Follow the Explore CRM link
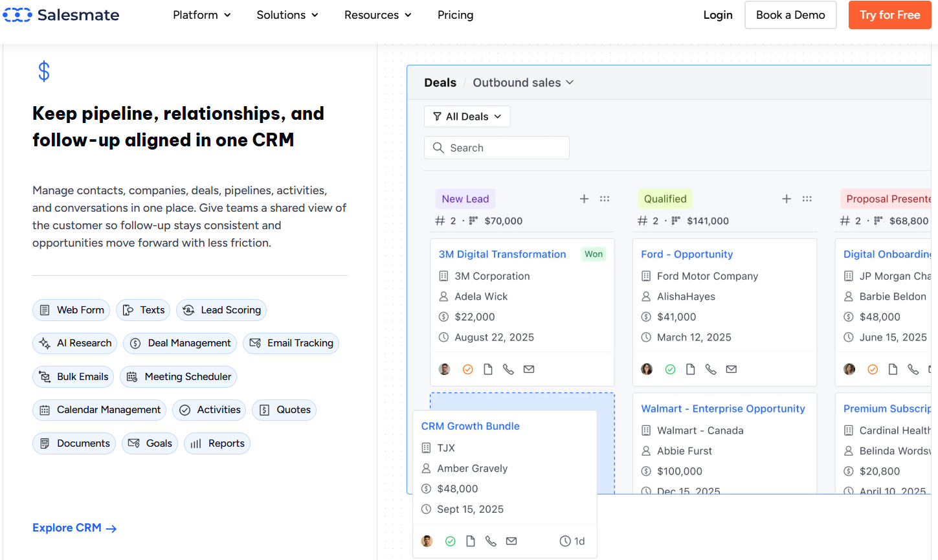The image size is (938, 560). 74,528
